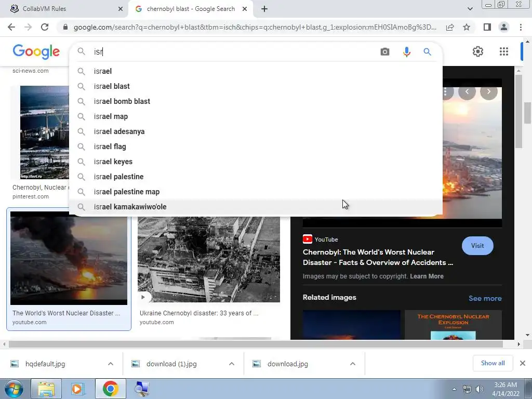Image resolution: width=532 pixels, height=399 pixels.
Task: Pick the "israel keyes" suggestion
Action: pyautogui.click(x=256, y=162)
